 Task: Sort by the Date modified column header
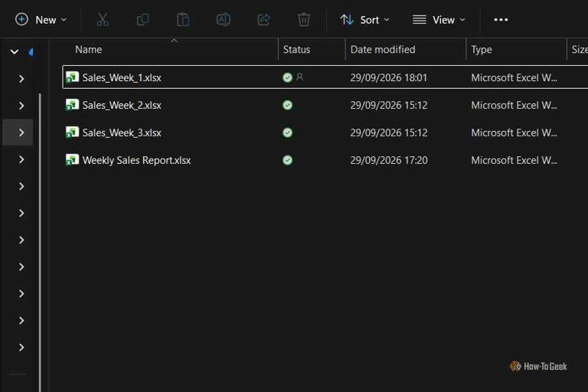click(x=383, y=50)
